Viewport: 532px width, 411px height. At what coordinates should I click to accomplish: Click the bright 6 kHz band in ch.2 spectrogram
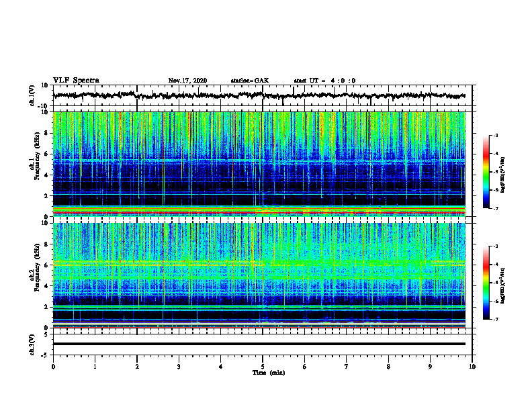coord(259,263)
